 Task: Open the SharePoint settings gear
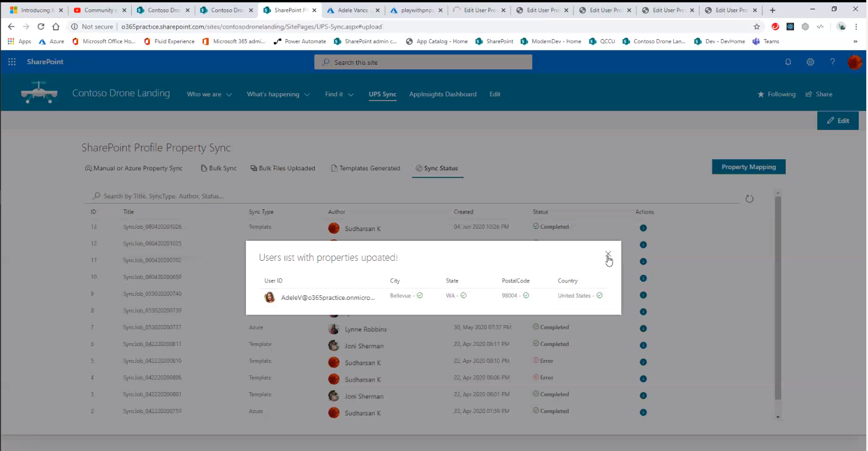(810, 62)
